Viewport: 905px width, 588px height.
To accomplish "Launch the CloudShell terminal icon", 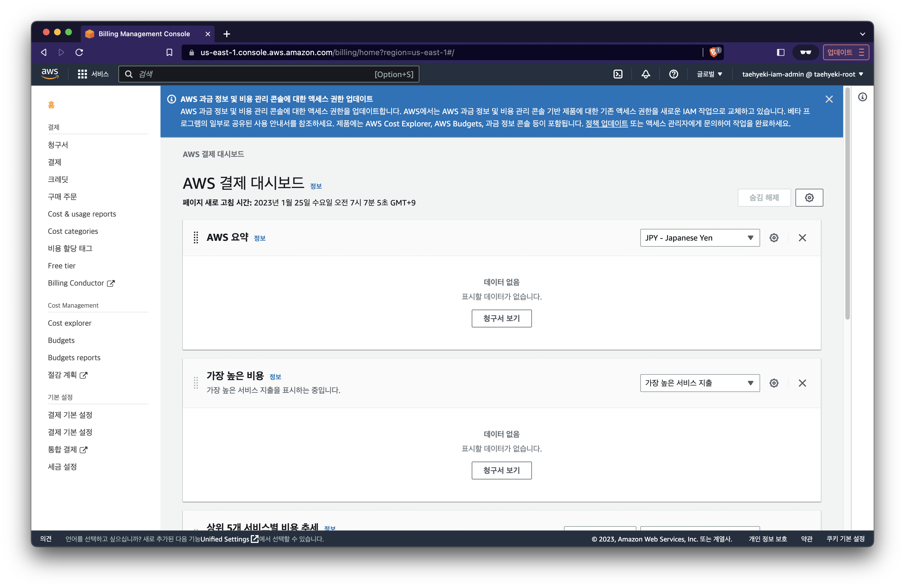I will click(618, 74).
